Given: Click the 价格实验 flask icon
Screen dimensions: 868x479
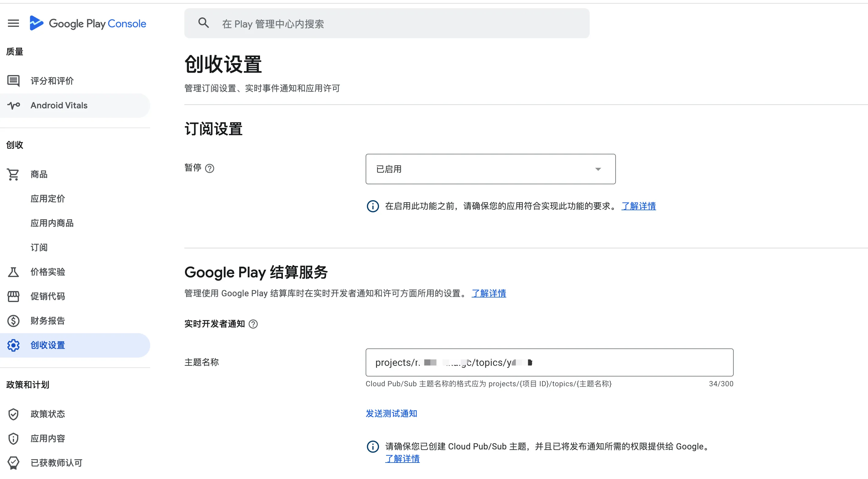Looking at the screenshot, I should pos(13,272).
